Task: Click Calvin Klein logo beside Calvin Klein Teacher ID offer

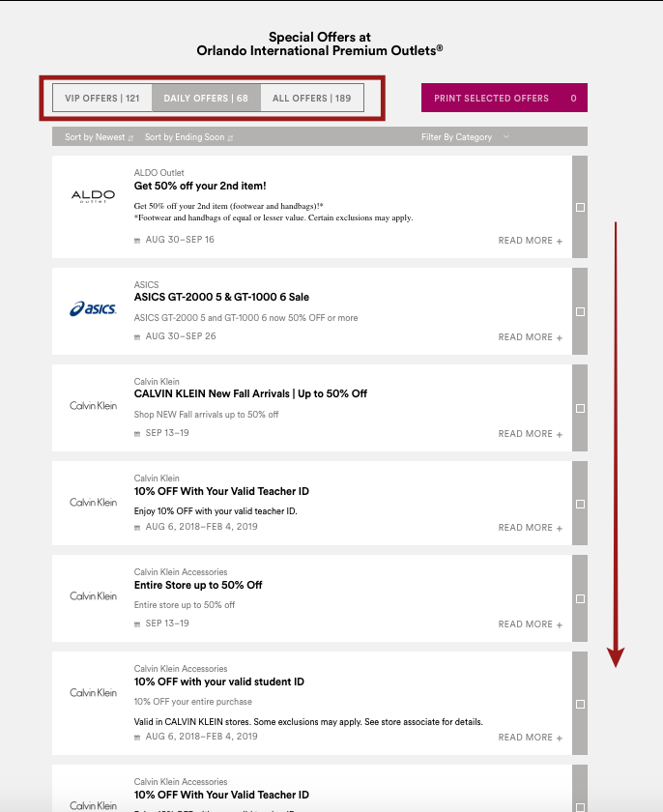Action: tap(93, 503)
